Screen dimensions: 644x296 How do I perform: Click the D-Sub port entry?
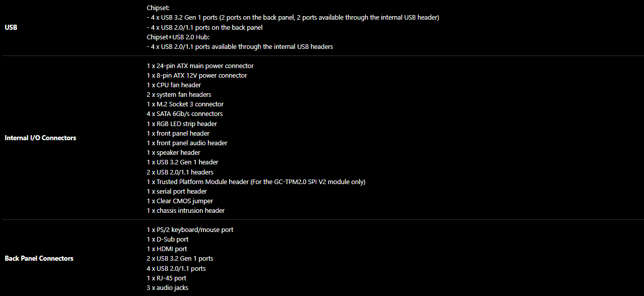point(168,240)
